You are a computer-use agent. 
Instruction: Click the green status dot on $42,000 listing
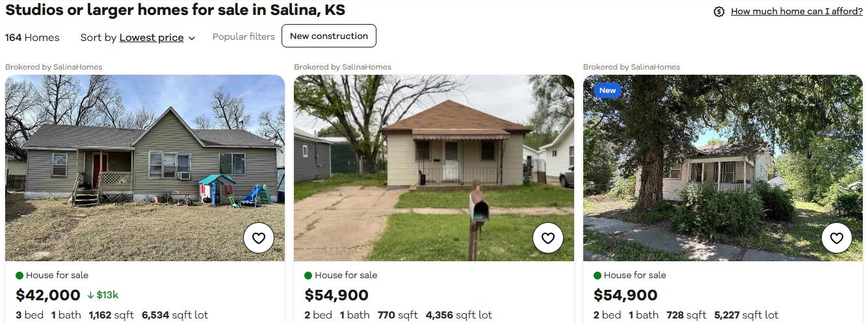point(19,276)
